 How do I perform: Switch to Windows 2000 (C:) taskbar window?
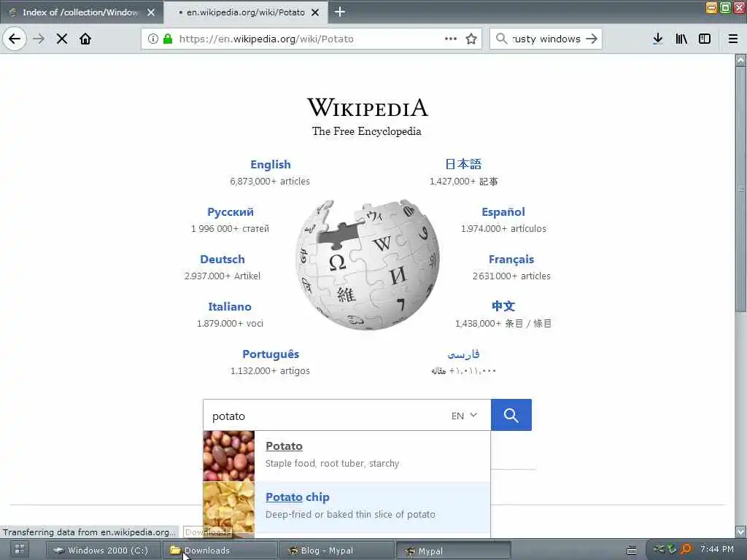click(x=102, y=551)
